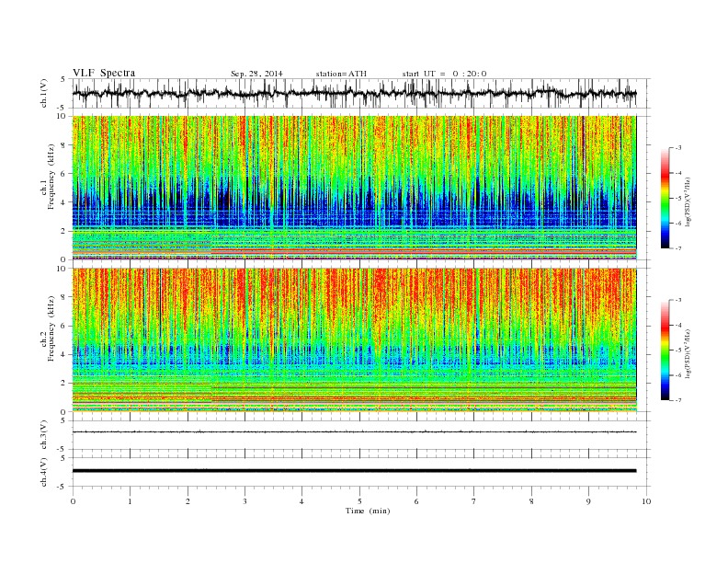Click the "-5" tick of ch.4(V) axis
728x563 pixels.
click(63, 487)
